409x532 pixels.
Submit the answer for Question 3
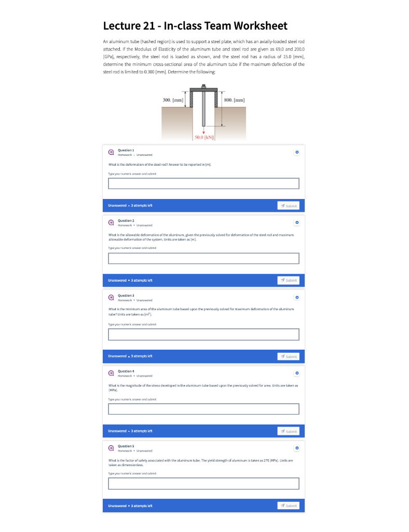pyautogui.click(x=288, y=356)
